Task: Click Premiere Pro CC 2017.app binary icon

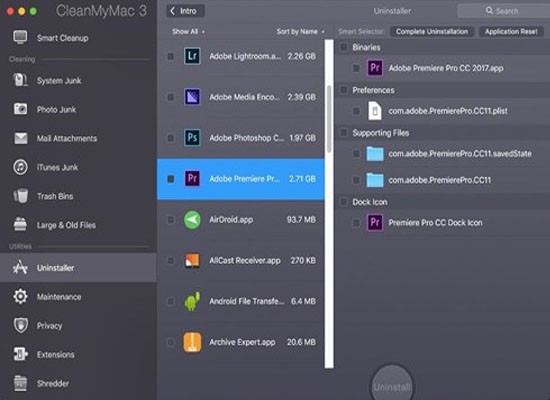Action: point(375,68)
